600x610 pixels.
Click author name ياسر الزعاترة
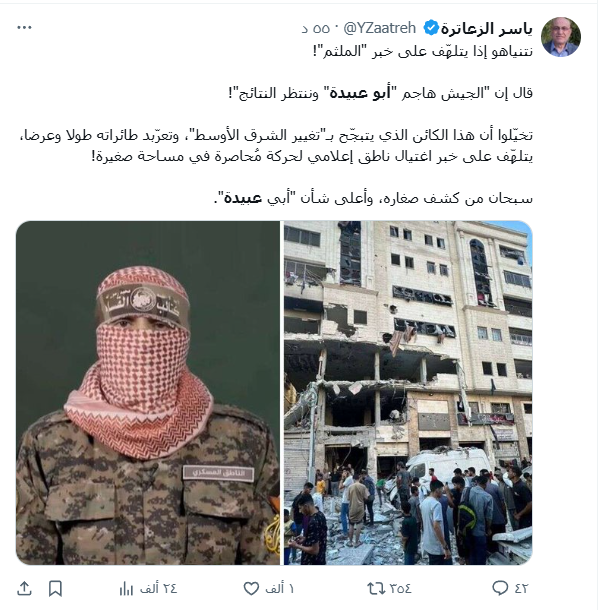486,28
